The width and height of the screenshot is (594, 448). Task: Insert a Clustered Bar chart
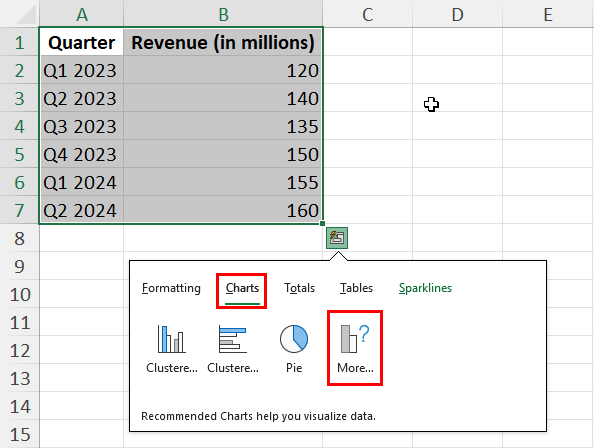click(x=233, y=349)
